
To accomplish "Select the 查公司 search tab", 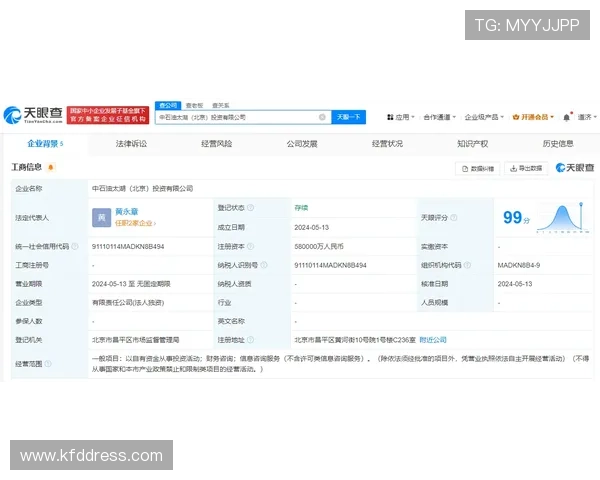I will (168, 105).
